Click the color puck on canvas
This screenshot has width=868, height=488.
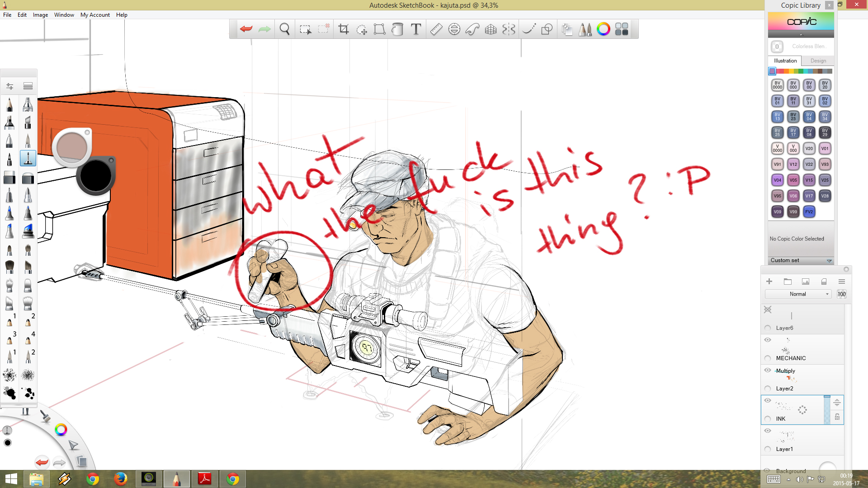pyautogui.click(x=72, y=147)
